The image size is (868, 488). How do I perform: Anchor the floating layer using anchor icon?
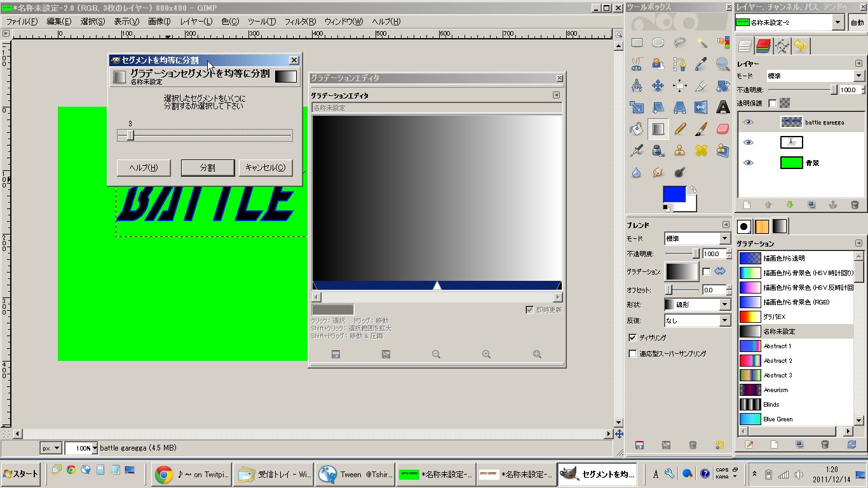pos(833,205)
